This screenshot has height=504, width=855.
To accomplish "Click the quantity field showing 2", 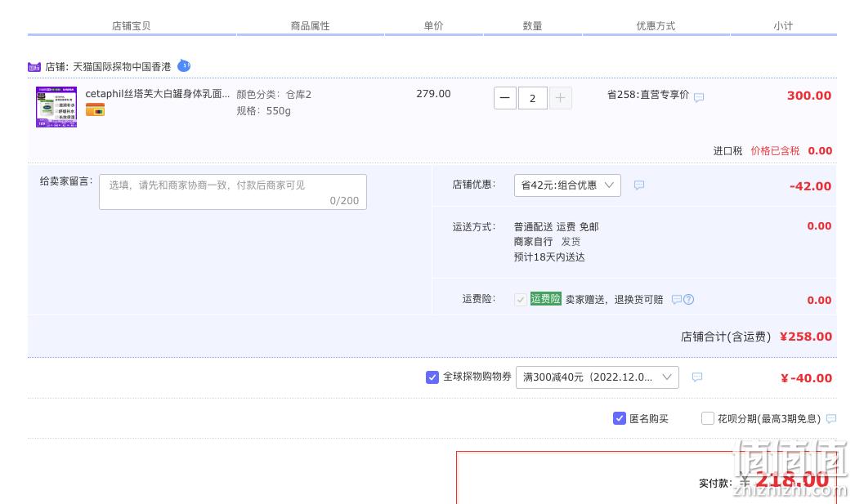I will (532, 98).
